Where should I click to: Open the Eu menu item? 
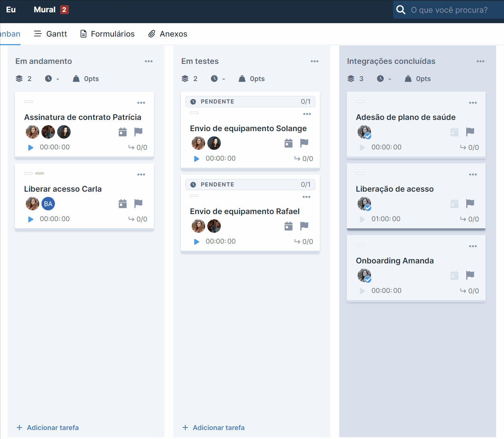(11, 10)
